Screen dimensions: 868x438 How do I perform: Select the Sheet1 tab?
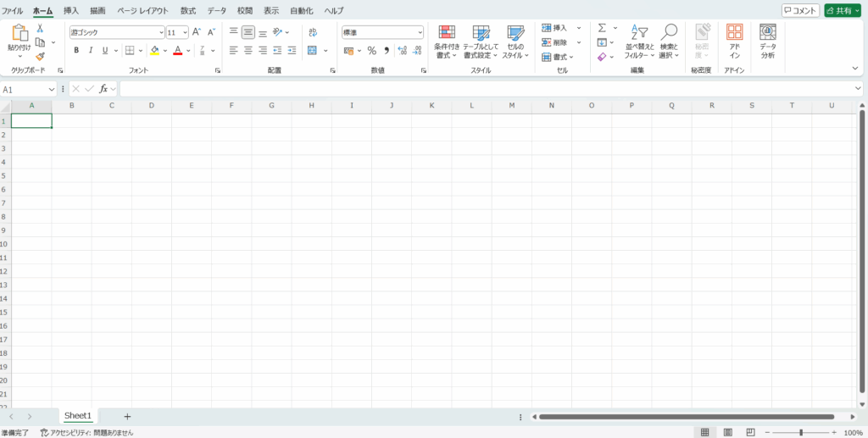click(77, 416)
